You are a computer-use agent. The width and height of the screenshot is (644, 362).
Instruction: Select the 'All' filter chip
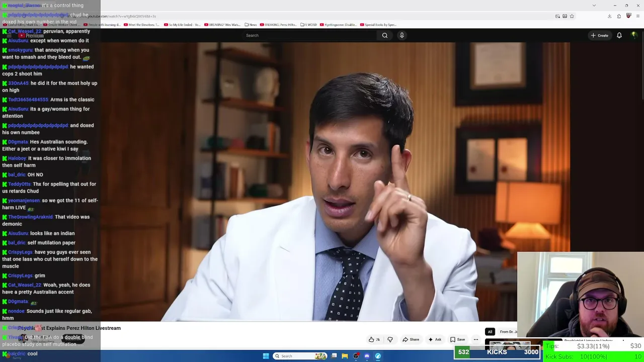point(490,332)
